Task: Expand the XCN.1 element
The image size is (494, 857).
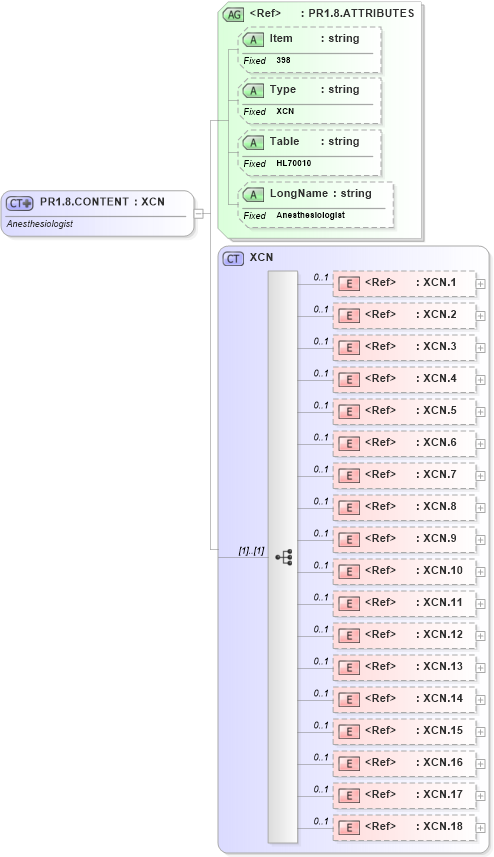Action: tap(480, 284)
